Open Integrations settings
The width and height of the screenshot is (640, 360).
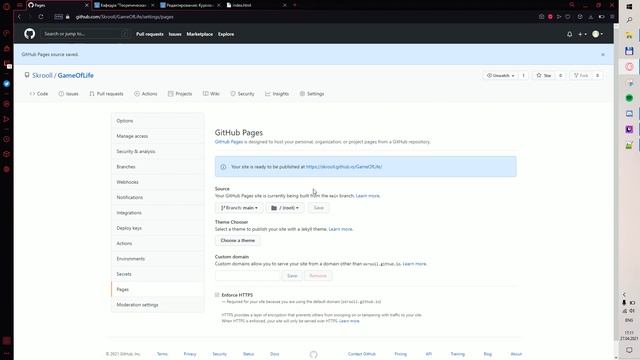pos(158,213)
